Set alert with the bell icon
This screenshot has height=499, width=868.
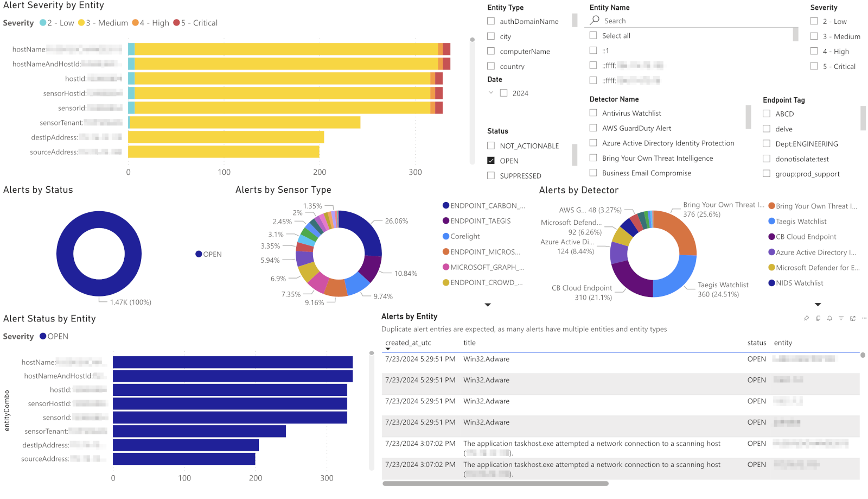pos(829,318)
